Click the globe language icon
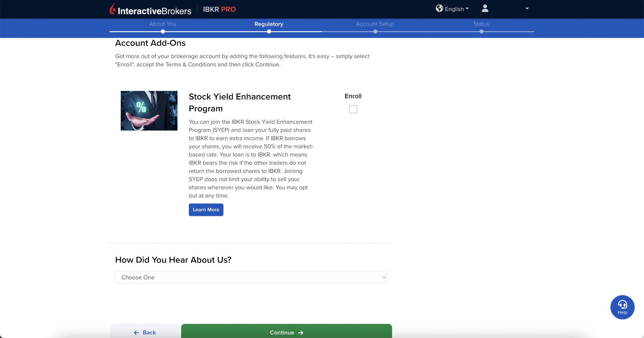 click(439, 8)
